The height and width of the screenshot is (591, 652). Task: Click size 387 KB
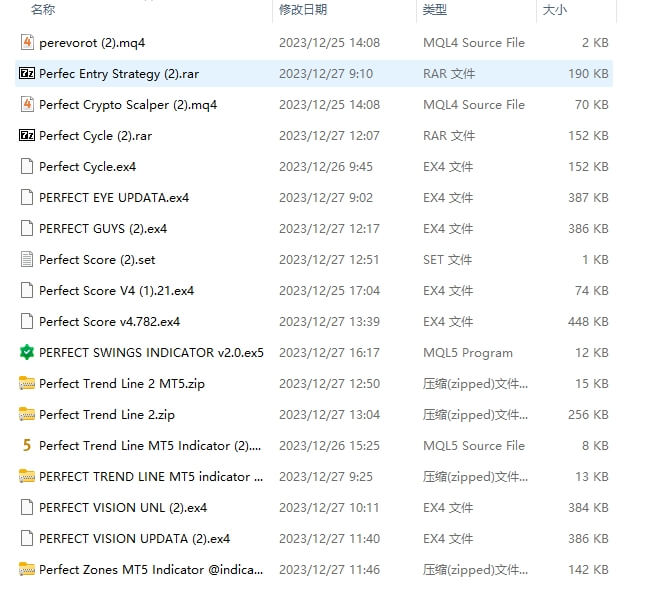pos(588,198)
